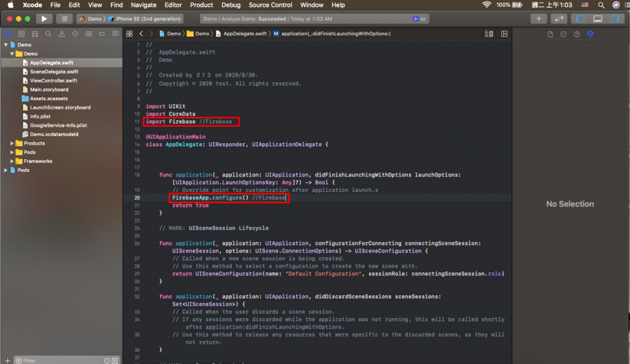Open the Apple menu
630x364 pixels.
point(11,5)
